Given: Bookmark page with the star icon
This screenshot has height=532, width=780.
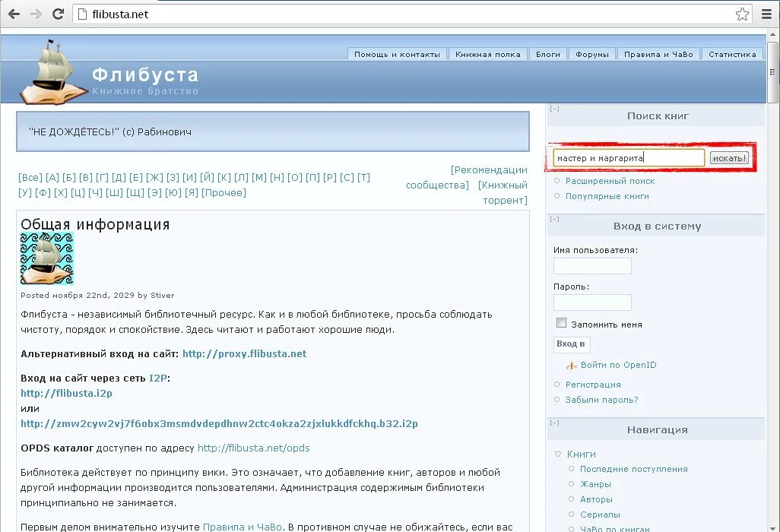Looking at the screenshot, I should (742, 14).
